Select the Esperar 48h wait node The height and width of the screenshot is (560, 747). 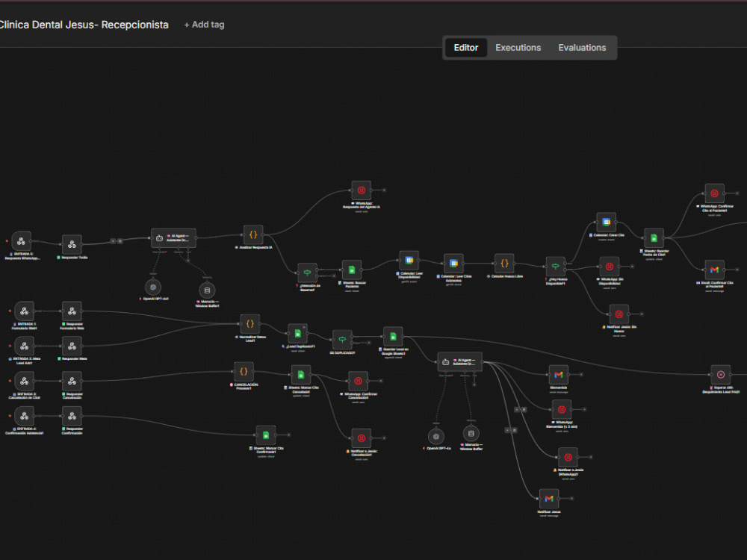click(720, 375)
